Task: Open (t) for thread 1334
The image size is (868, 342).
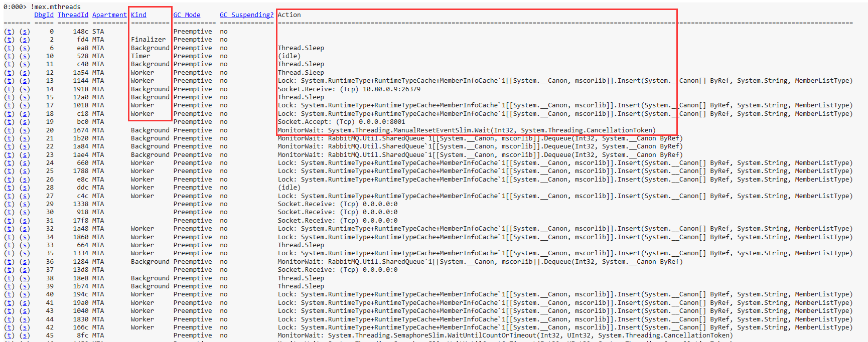Action: pos(9,253)
